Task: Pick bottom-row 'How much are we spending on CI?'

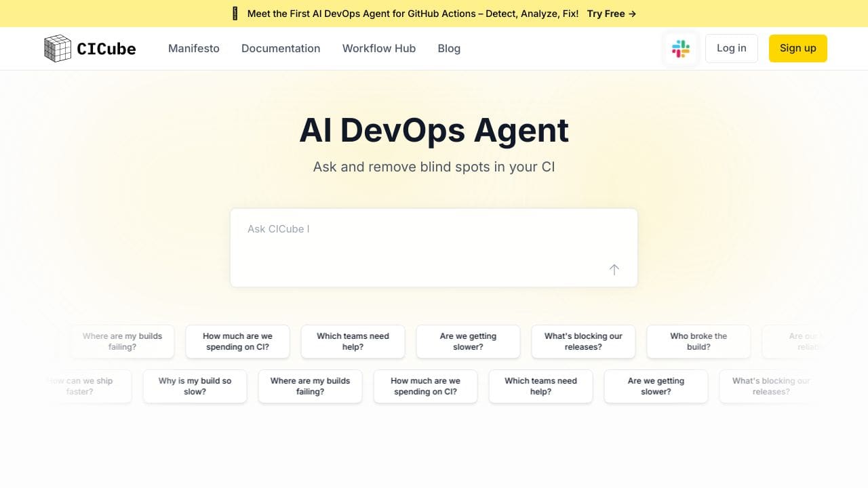Action: point(425,386)
